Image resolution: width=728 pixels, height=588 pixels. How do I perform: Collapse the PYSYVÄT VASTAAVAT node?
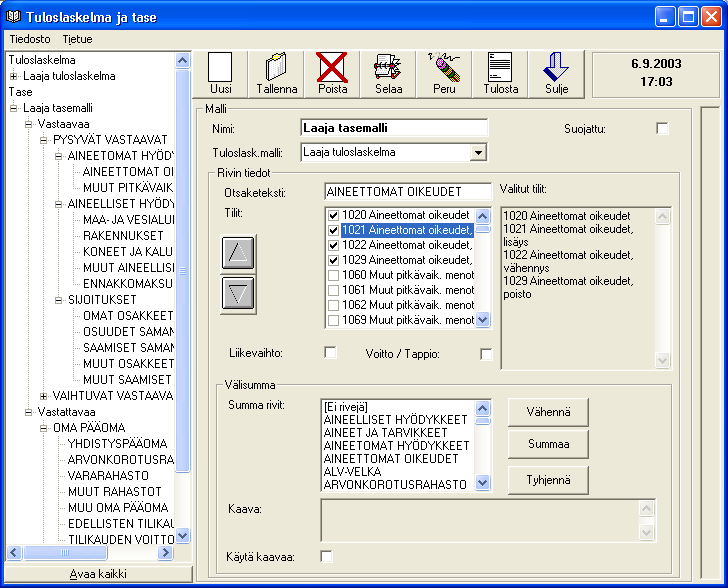43,140
